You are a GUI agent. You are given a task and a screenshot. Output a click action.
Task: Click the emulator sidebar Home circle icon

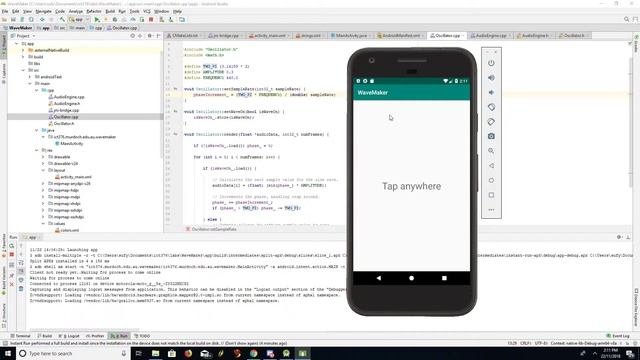click(491, 180)
